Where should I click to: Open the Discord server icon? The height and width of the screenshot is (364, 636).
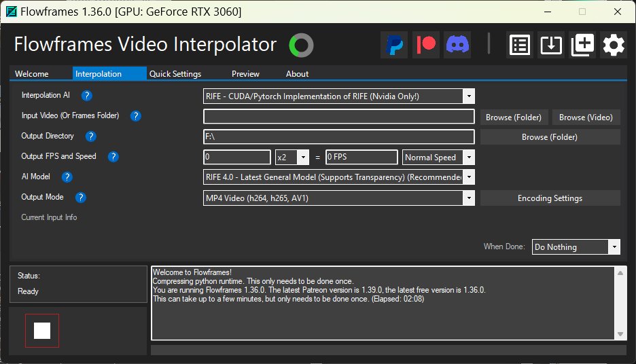pos(457,45)
